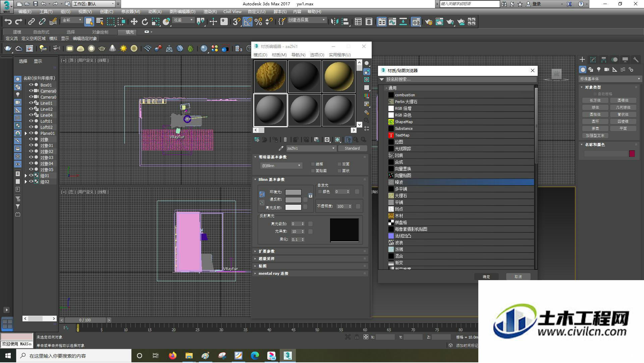The width and height of the screenshot is (644, 363).
Task: Click the sun light icon in toolbar
Action: (123, 49)
